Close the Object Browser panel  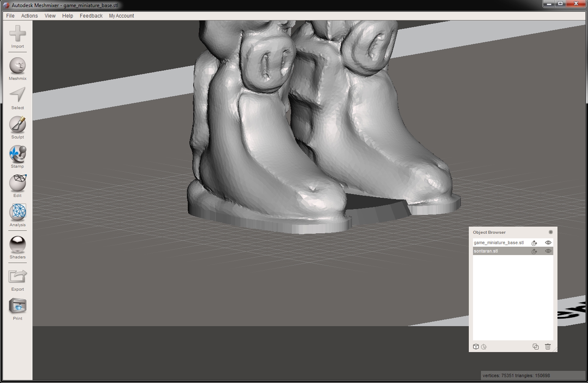[x=551, y=232]
